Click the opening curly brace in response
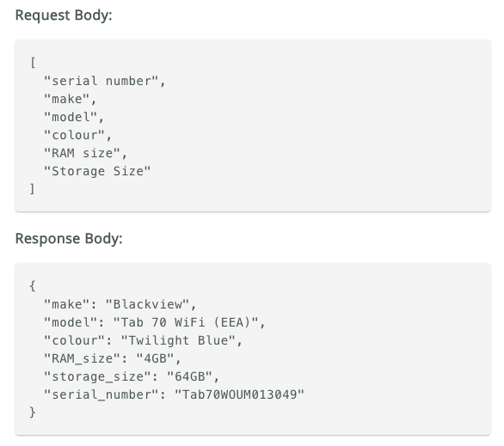The height and width of the screenshot is (446, 504). tap(33, 286)
